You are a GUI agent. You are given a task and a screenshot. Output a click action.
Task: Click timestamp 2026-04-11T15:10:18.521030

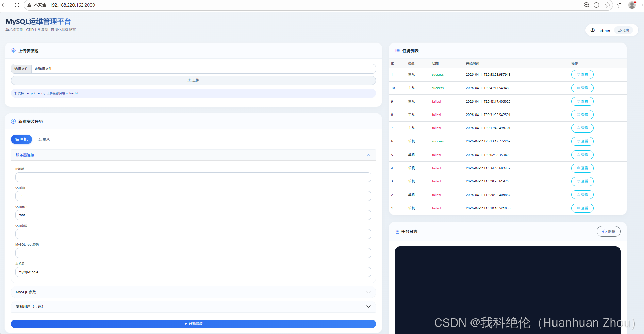coord(488,208)
